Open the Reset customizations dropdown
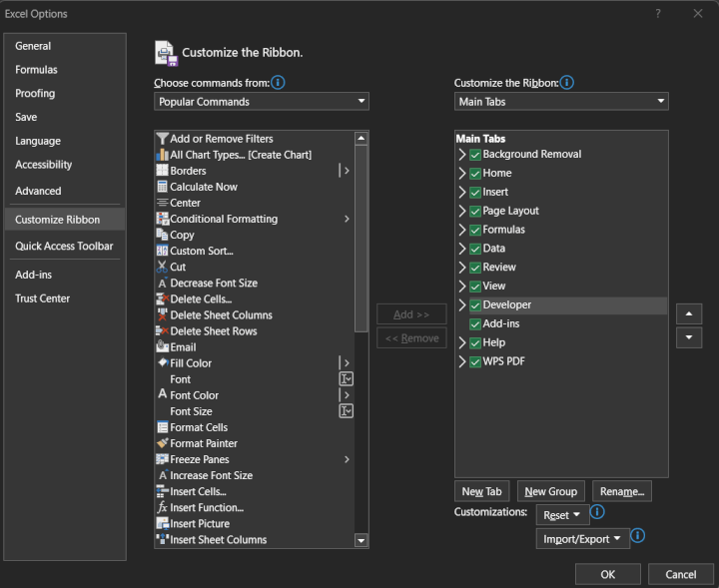Image resolution: width=719 pixels, height=588 pixels. pos(562,515)
